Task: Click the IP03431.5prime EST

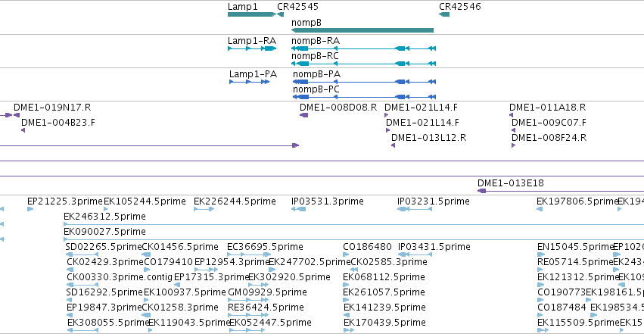Action: (x=415, y=254)
